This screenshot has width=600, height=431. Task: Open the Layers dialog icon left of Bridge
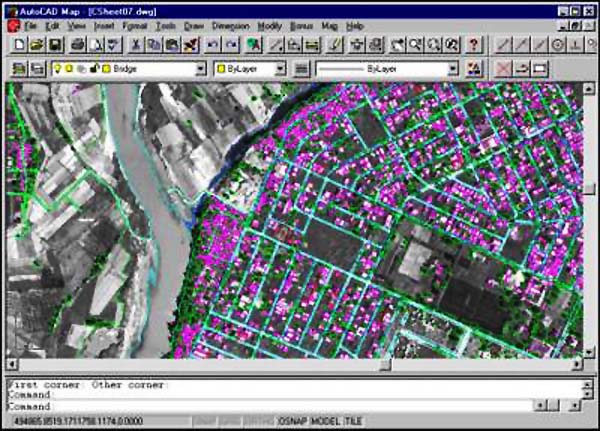(18, 68)
